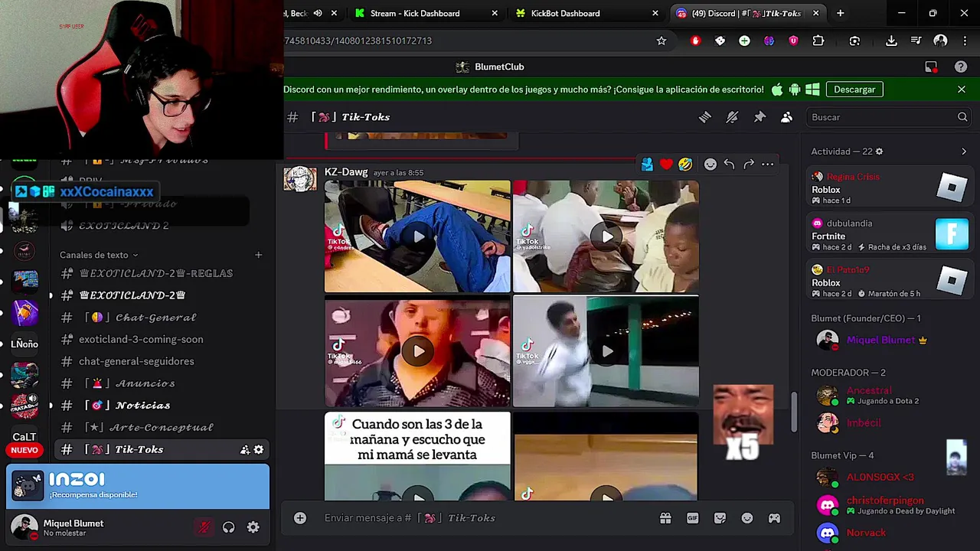The image size is (980, 551).
Task: Open the Threads icon in the channel header
Action: (704, 117)
